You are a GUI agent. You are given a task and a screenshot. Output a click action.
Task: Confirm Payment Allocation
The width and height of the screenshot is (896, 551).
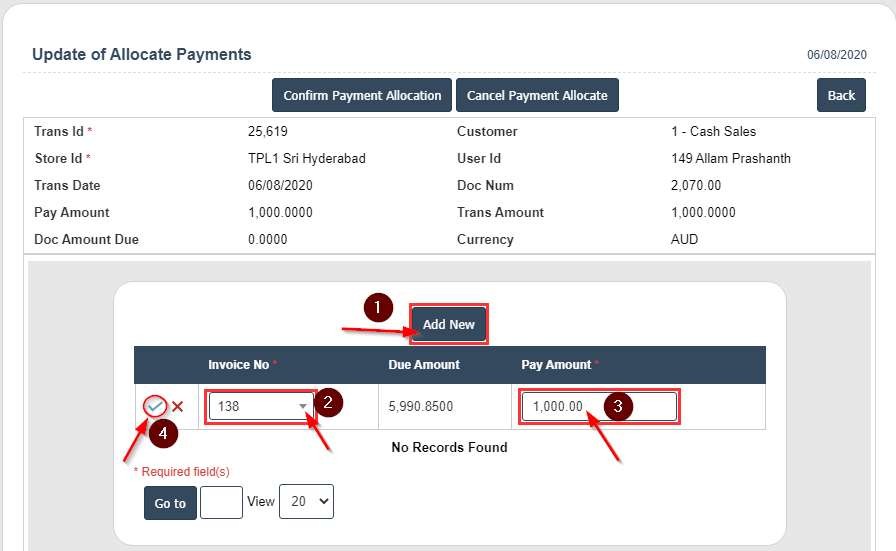pos(362,96)
